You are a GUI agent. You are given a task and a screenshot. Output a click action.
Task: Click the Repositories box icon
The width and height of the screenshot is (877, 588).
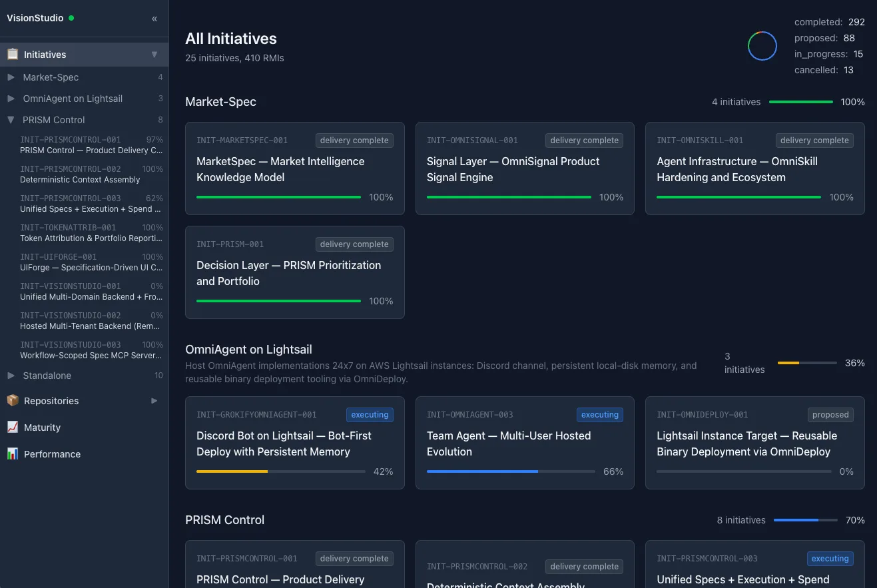click(x=12, y=401)
